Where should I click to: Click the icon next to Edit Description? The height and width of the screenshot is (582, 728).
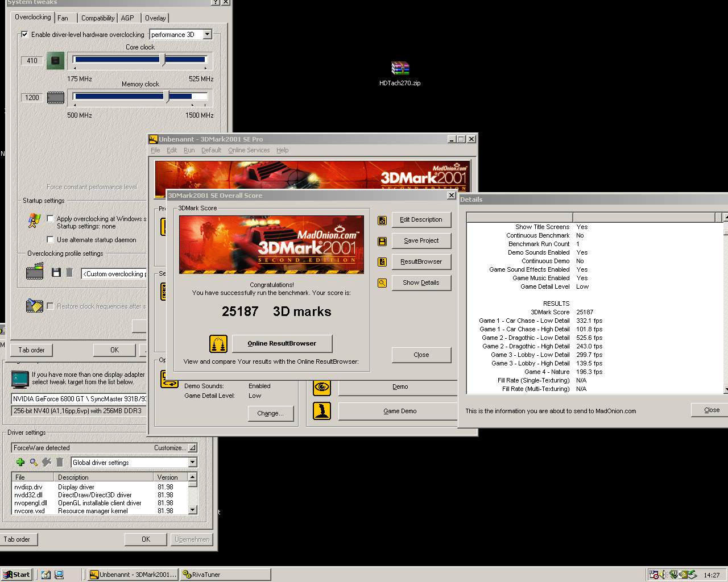(382, 220)
